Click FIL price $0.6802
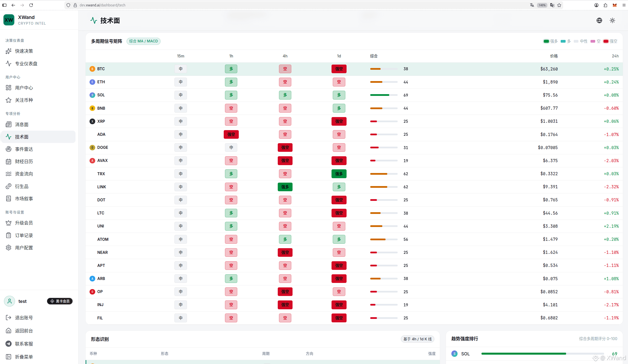 (549, 318)
